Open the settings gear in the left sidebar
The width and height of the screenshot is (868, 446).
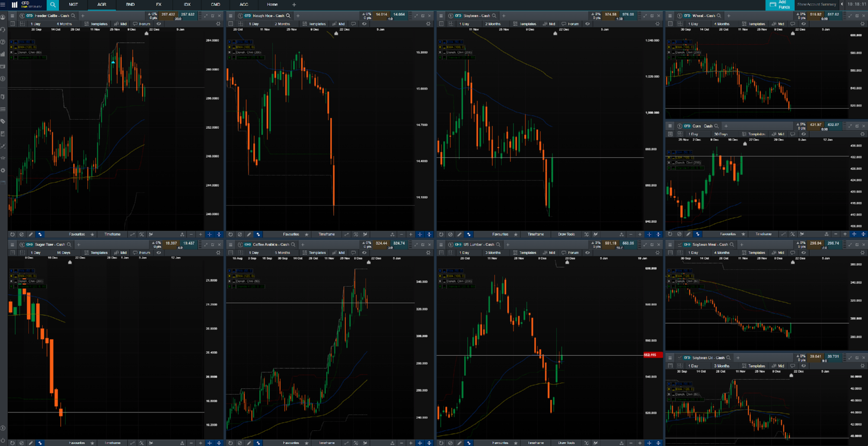[x=3, y=170]
